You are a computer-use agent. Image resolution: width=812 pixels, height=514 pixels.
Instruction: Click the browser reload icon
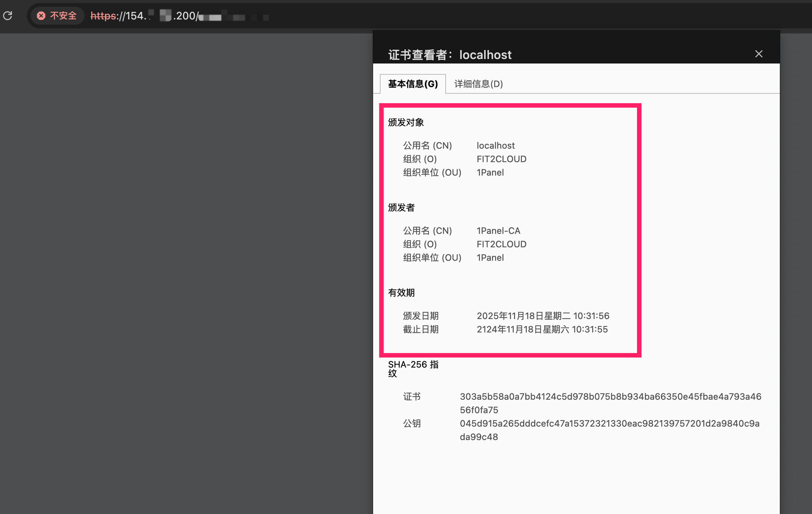tap(8, 16)
